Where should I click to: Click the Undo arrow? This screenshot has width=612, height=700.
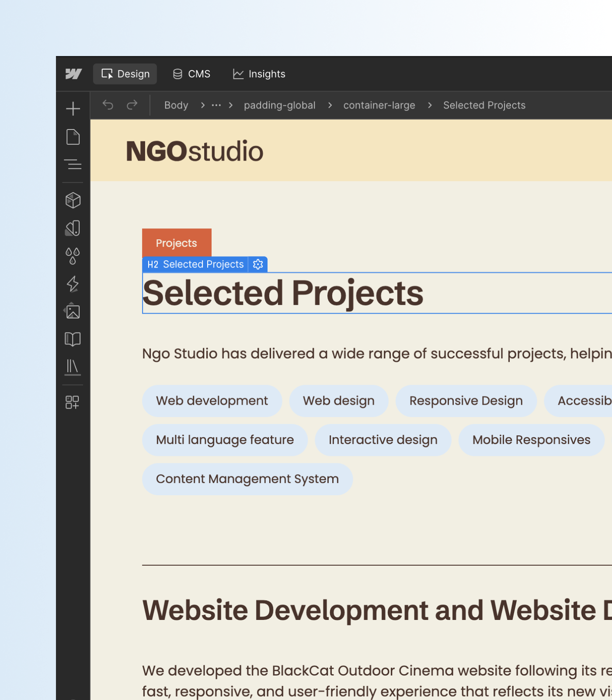point(108,105)
